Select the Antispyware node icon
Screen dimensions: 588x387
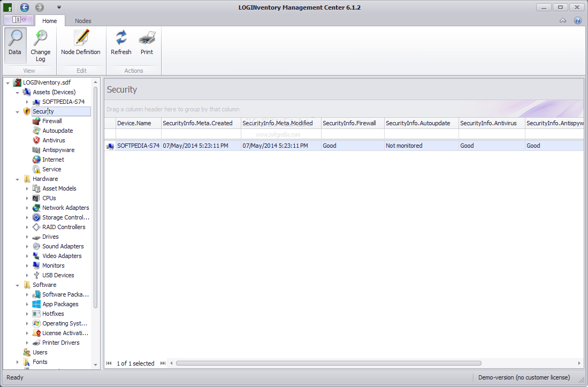tap(36, 150)
